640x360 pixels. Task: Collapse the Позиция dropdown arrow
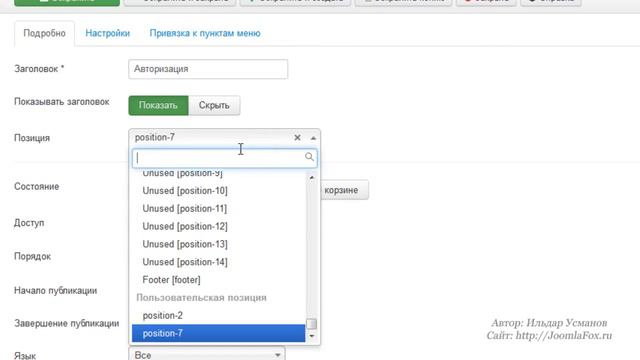pyautogui.click(x=313, y=138)
